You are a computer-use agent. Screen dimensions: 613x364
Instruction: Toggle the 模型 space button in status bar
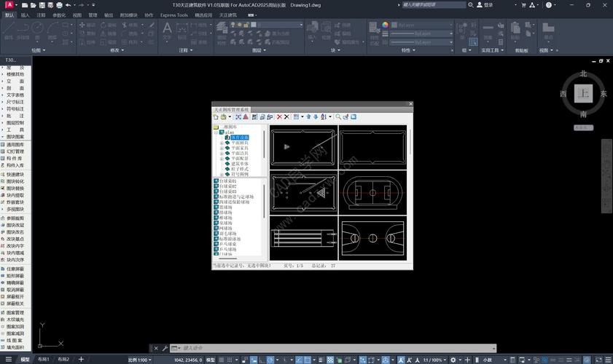pos(211,360)
